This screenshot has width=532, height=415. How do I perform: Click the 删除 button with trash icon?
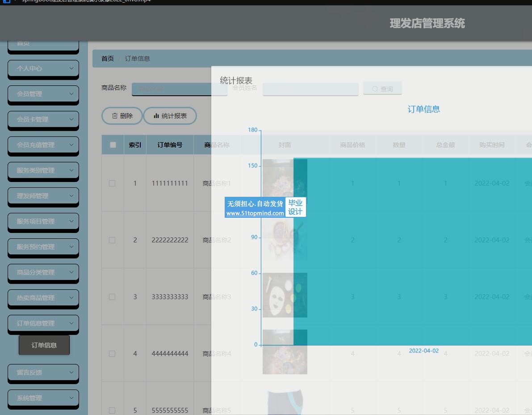(x=122, y=116)
